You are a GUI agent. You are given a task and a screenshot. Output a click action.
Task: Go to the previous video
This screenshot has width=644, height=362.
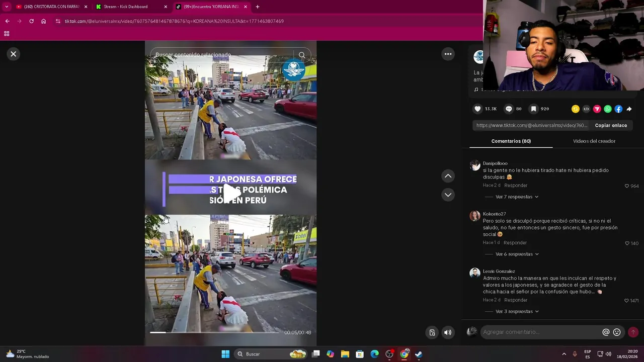448,176
